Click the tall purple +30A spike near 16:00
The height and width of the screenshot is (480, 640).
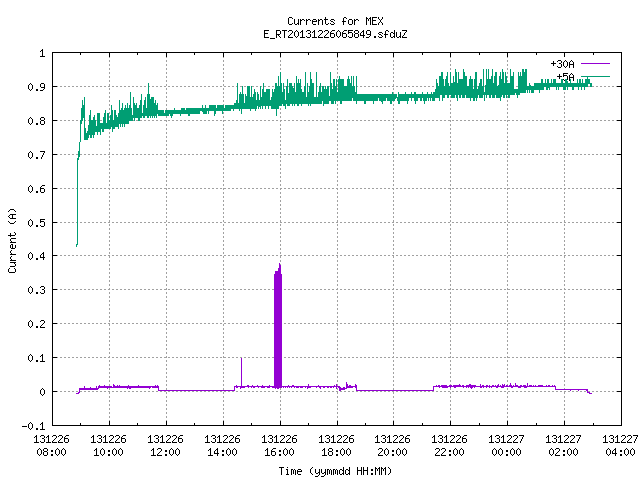click(278, 327)
